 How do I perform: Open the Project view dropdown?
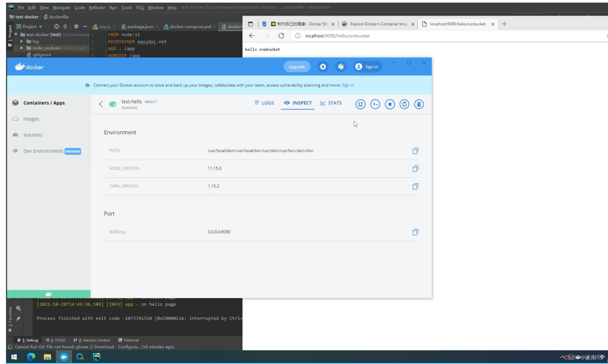pyautogui.click(x=29, y=27)
